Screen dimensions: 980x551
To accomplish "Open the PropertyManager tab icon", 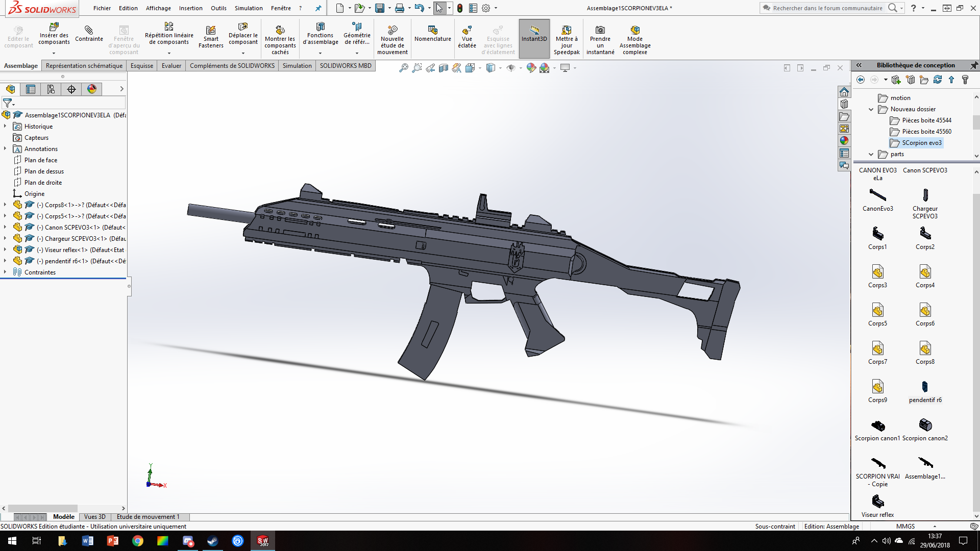I will coord(31,89).
